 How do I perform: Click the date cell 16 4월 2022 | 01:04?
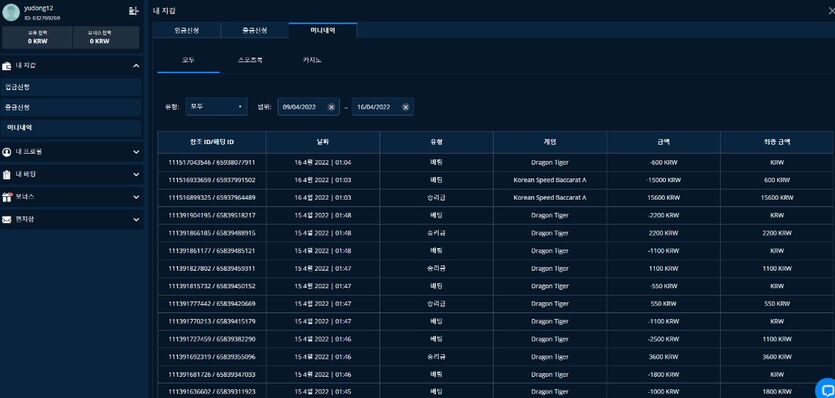click(x=323, y=163)
